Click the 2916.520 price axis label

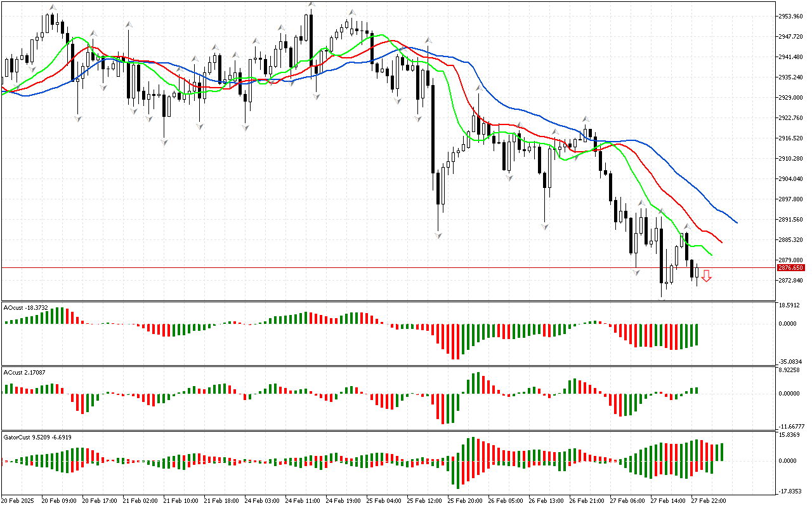(x=791, y=138)
